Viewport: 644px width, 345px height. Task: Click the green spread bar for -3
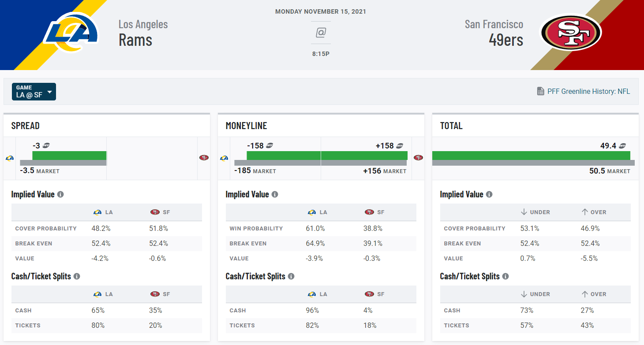[69, 156]
